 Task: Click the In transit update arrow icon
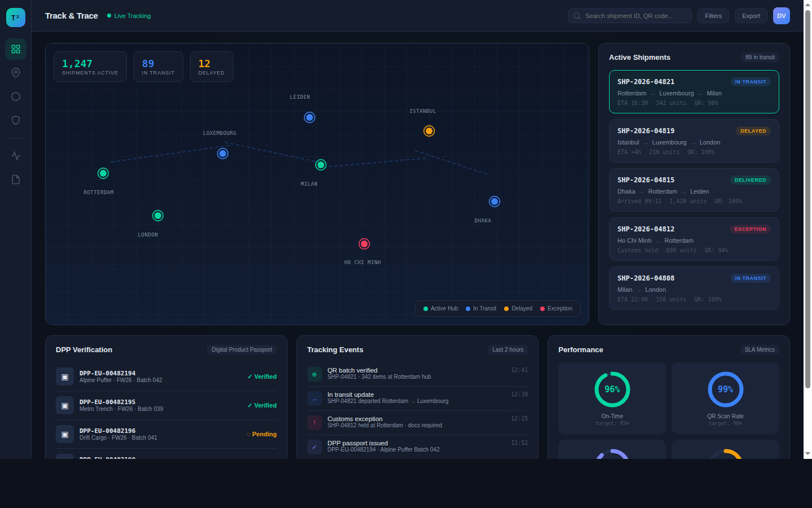[315, 398]
